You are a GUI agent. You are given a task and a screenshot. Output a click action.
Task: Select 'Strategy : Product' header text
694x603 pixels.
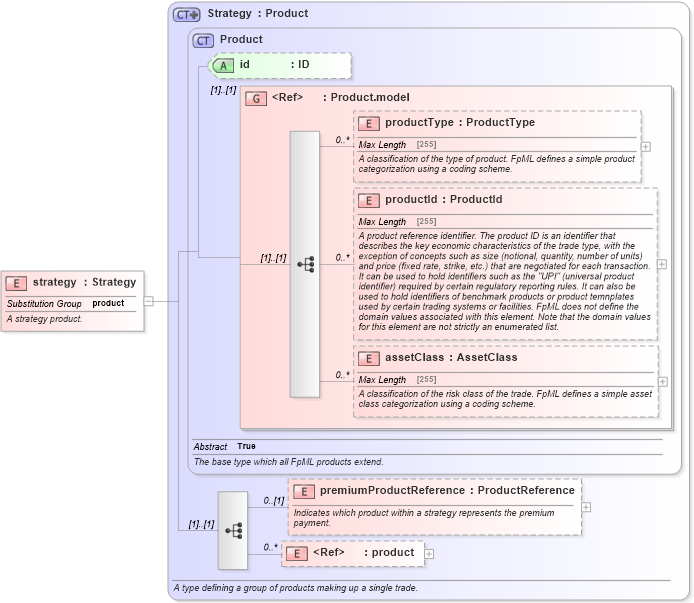coord(258,14)
